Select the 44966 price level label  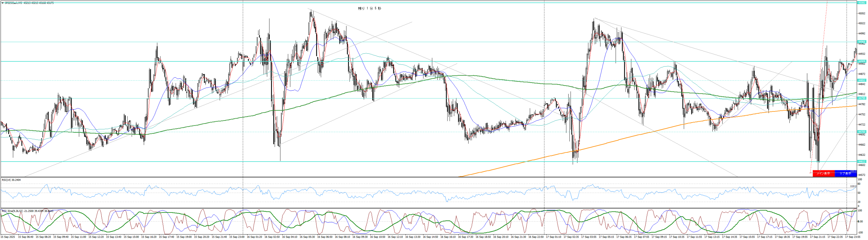pyautogui.click(x=862, y=42)
